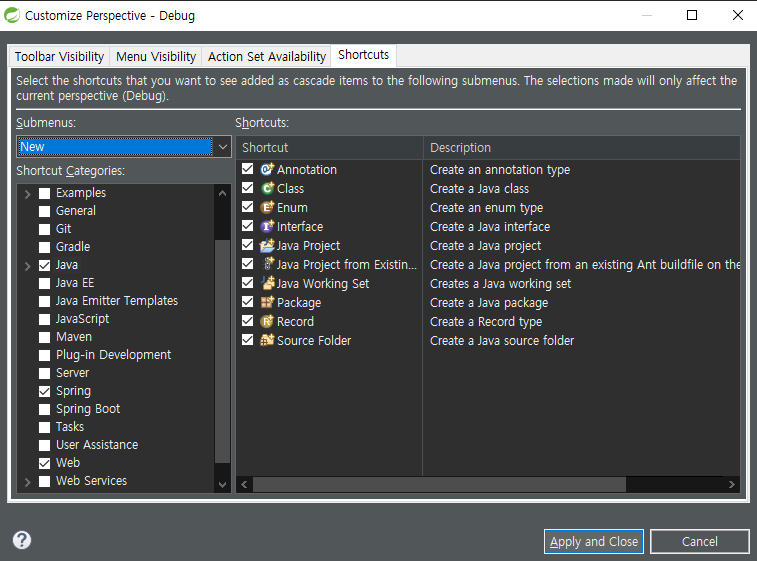Image resolution: width=757 pixels, height=561 pixels.
Task: Click the Java Project icon
Action: coord(267,245)
